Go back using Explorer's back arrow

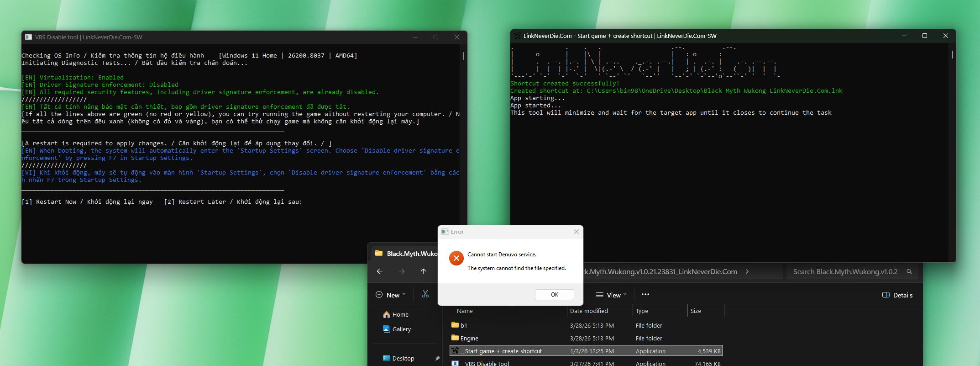380,271
